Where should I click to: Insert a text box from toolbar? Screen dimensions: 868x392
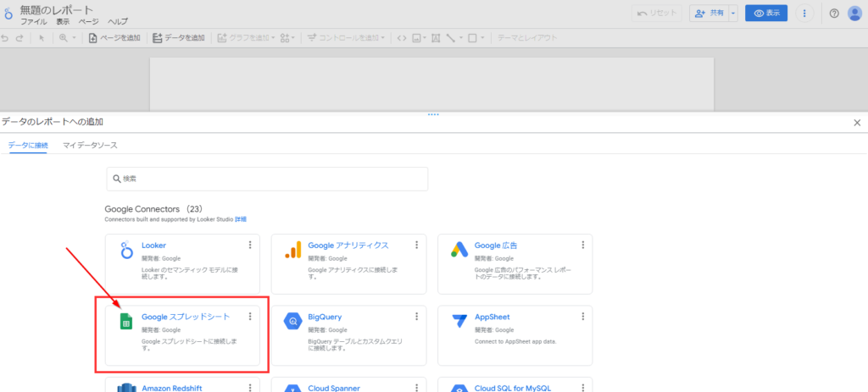pos(435,38)
